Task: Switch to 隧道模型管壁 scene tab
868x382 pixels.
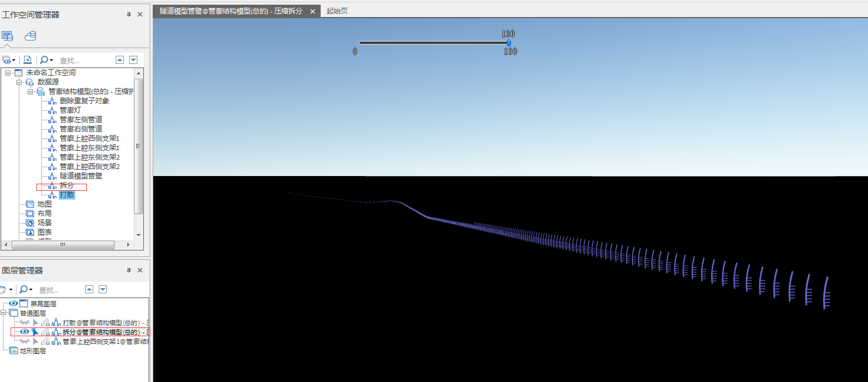Action: [231, 11]
